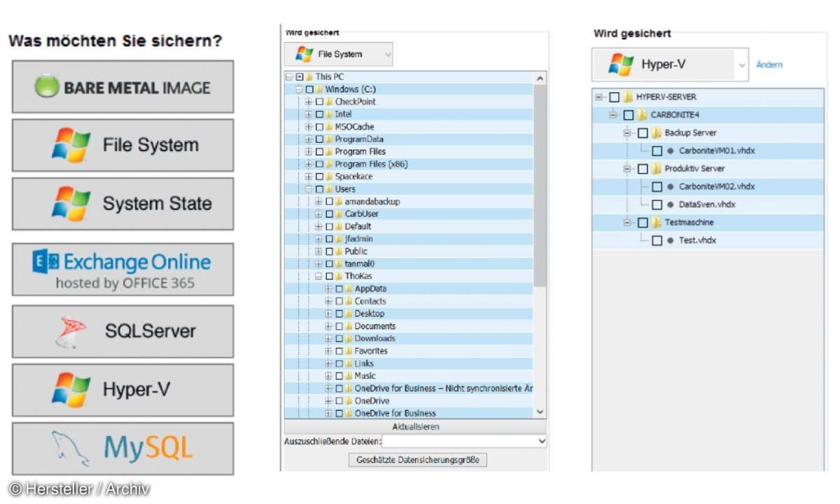Screen dimensions: 840x504
Task: Select the Links folder row
Action: click(409, 363)
